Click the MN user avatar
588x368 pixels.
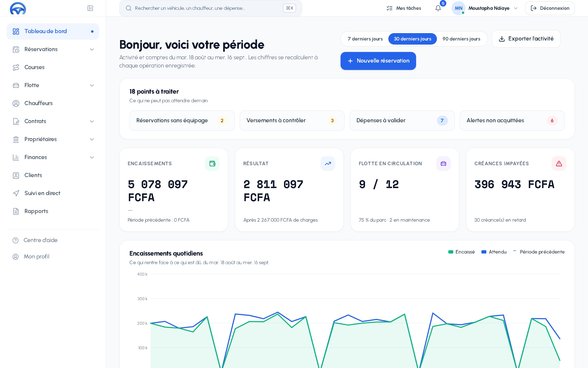(x=458, y=8)
